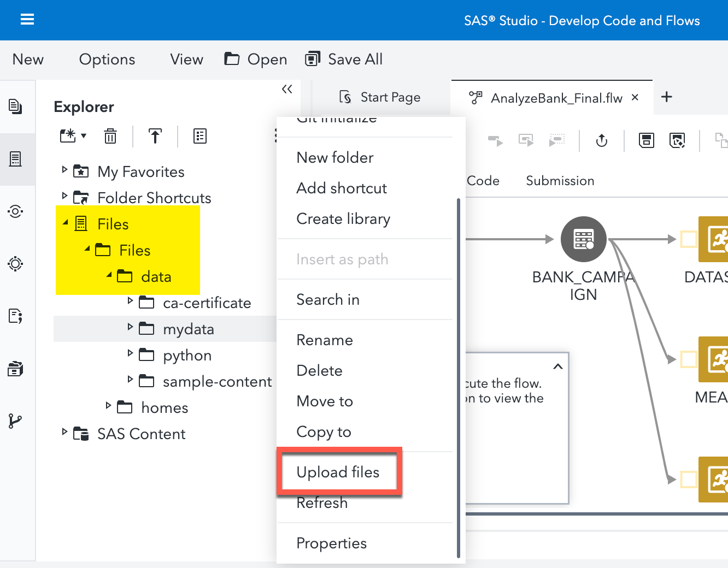This screenshot has height=568, width=728.
Task: Click the BANK_CAMPAIGN node in the flow
Action: [583, 239]
